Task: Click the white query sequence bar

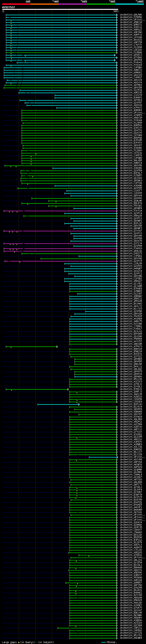Action: click(x=60, y=10)
